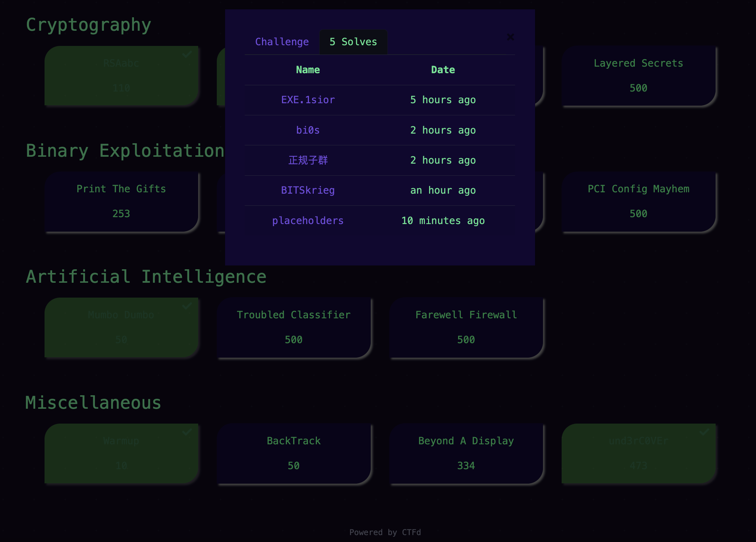Click the solved RSAabc checkmark icon
This screenshot has width=756, height=542.
point(187,54)
